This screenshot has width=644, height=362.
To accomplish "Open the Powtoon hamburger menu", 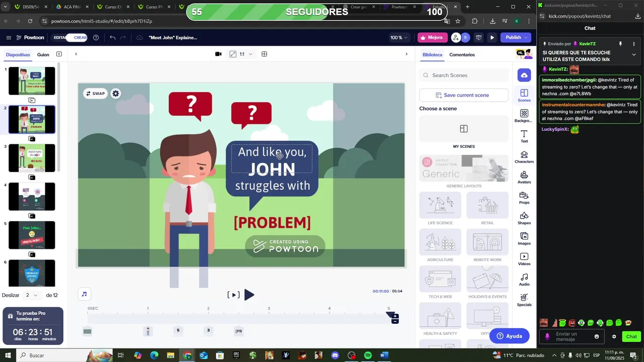I will [x=9, y=38].
